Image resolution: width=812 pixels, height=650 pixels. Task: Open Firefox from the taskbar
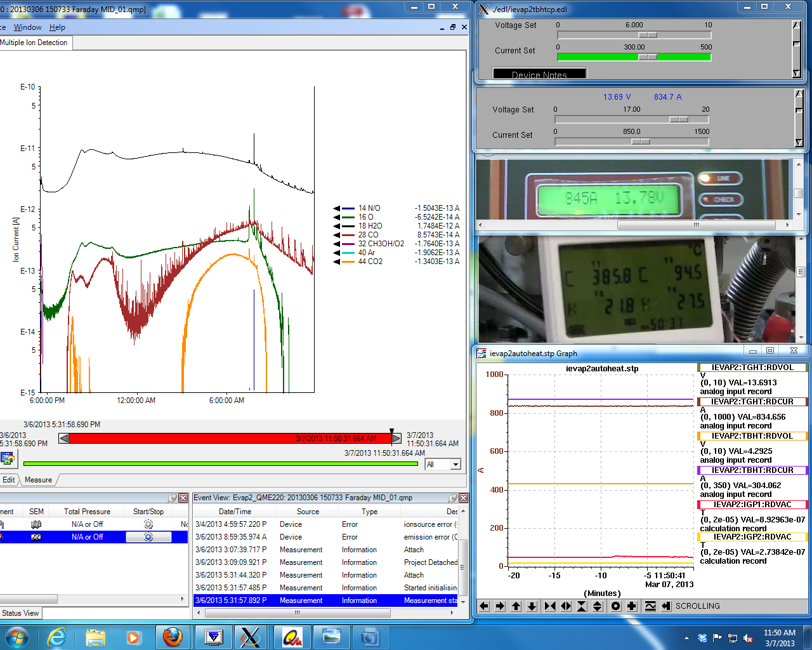(x=172, y=637)
